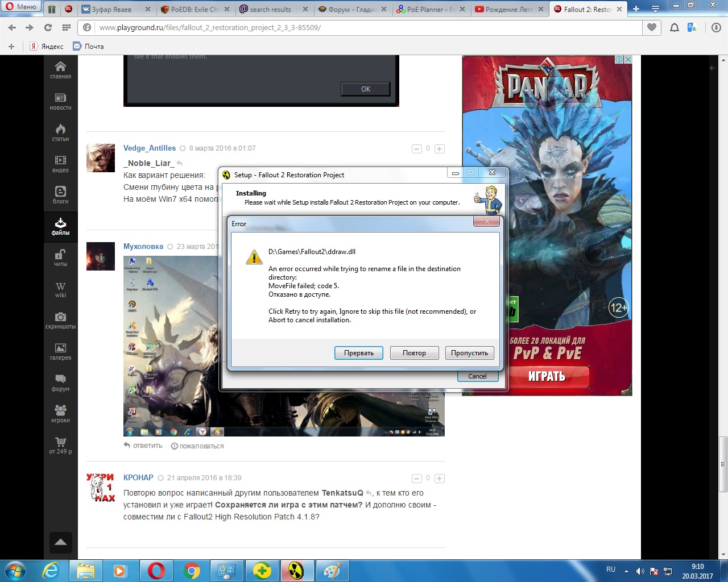Open the Opera Меню button
The image size is (728, 582).
click(x=21, y=7)
